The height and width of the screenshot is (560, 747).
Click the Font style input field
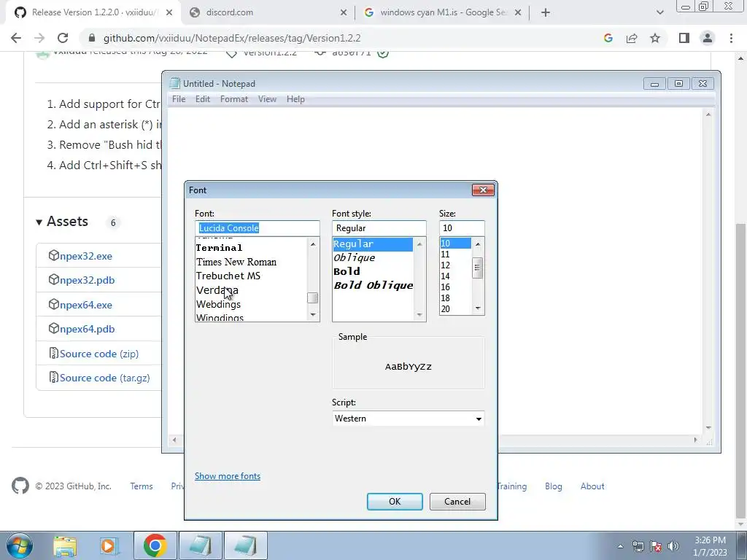[379, 228]
